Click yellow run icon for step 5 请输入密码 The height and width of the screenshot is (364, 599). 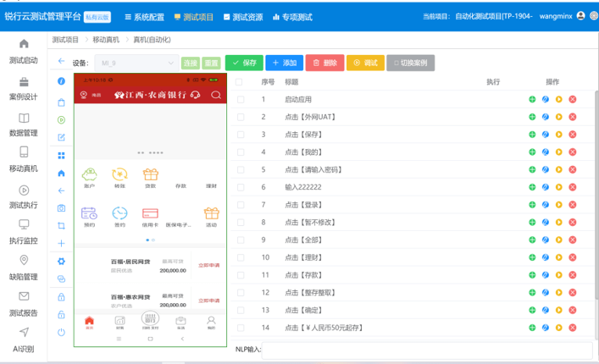(x=559, y=169)
